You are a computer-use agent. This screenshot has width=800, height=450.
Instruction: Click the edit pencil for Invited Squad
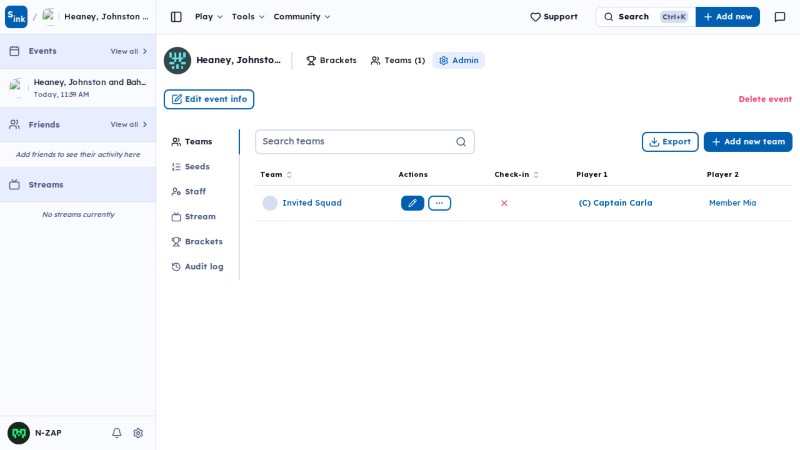click(x=412, y=203)
